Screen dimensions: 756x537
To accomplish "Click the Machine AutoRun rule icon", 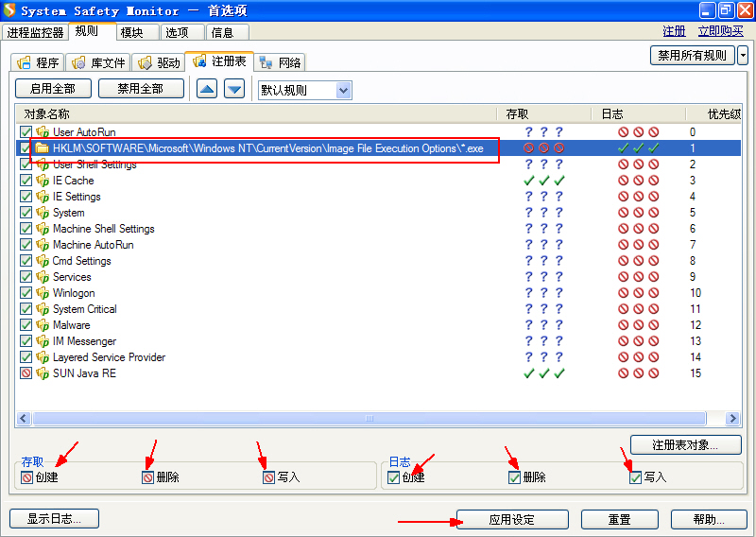I will tap(43, 245).
